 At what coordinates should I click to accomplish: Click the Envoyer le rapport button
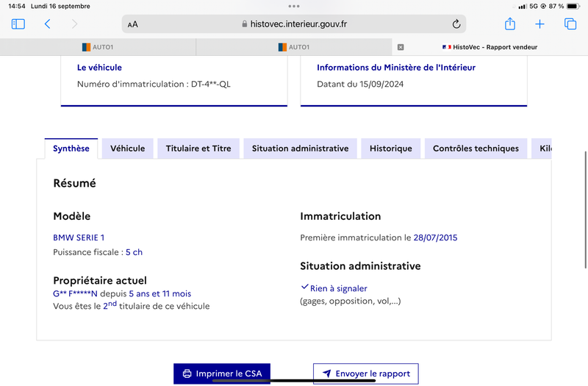(366, 374)
